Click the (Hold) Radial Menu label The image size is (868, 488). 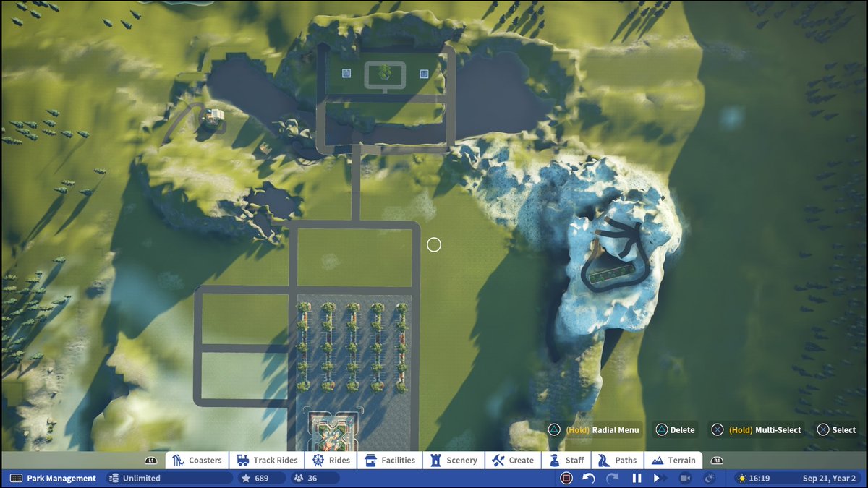tap(603, 429)
